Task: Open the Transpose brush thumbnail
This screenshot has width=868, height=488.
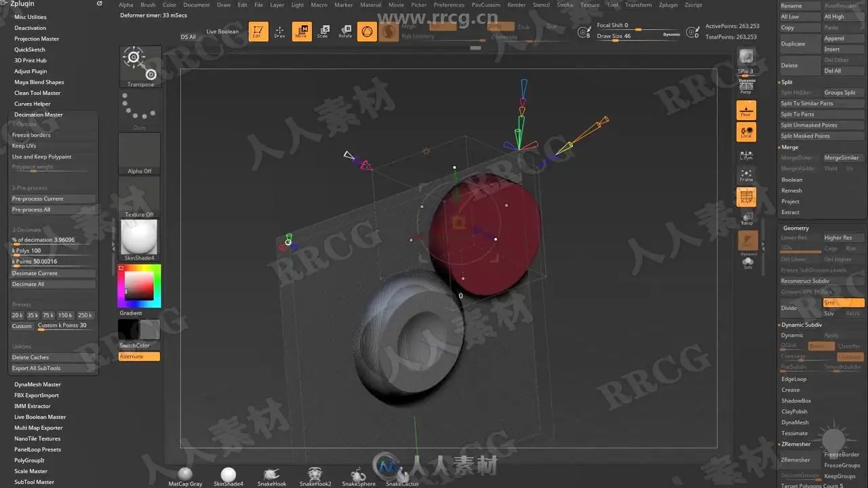Action: [x=140, y=67]
